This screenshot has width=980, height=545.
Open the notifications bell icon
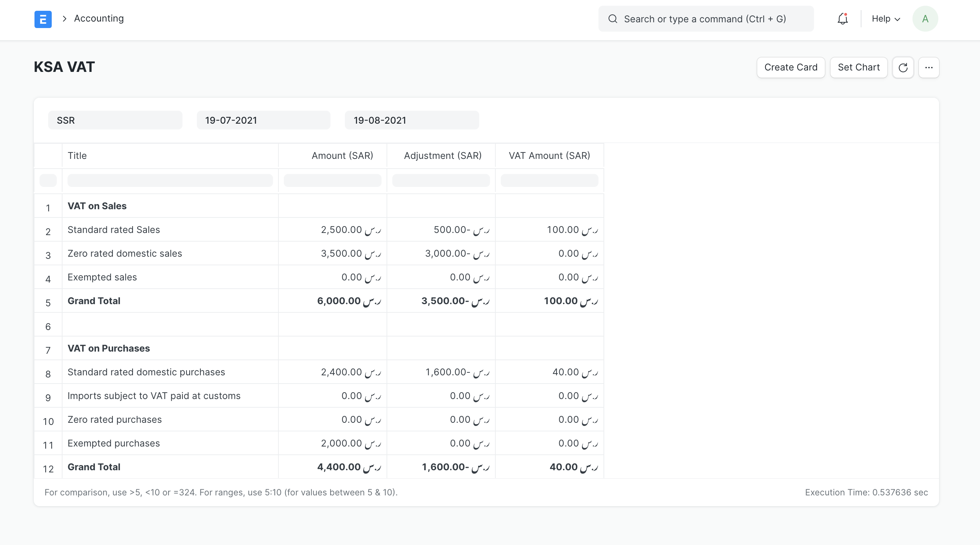843,19
